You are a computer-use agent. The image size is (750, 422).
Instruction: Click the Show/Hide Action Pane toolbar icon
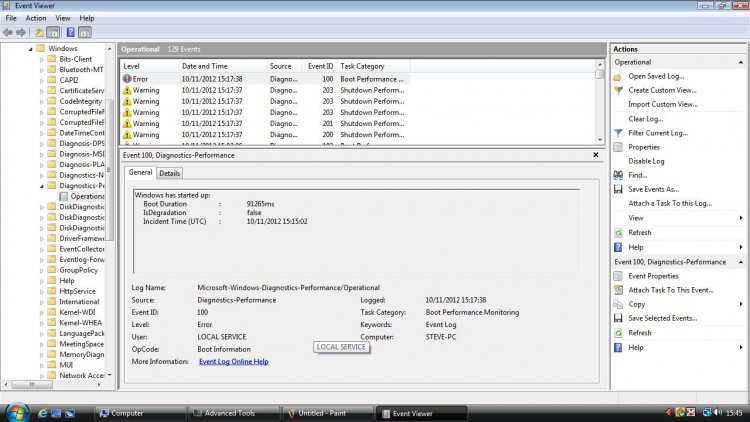[x=85, y=33]
